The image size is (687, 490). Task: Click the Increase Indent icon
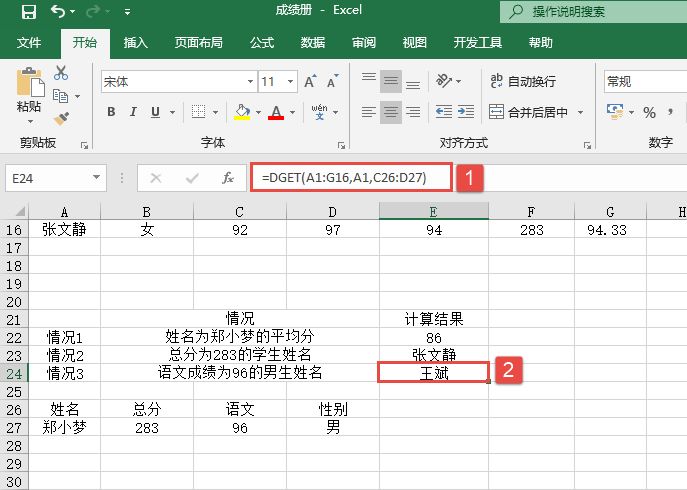[x=466, y=112]
